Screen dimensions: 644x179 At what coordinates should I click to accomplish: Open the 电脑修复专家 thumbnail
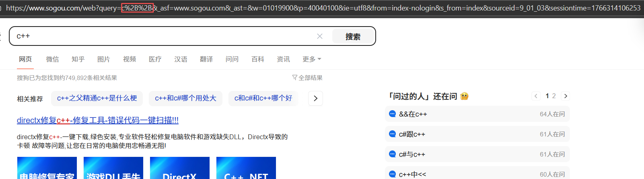tap(47, 168)
